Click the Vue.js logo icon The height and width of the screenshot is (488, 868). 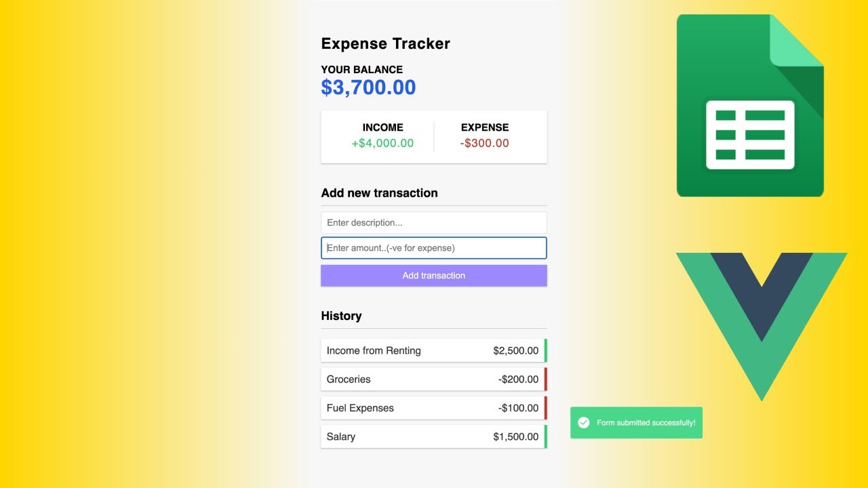(x=762, y=327)
